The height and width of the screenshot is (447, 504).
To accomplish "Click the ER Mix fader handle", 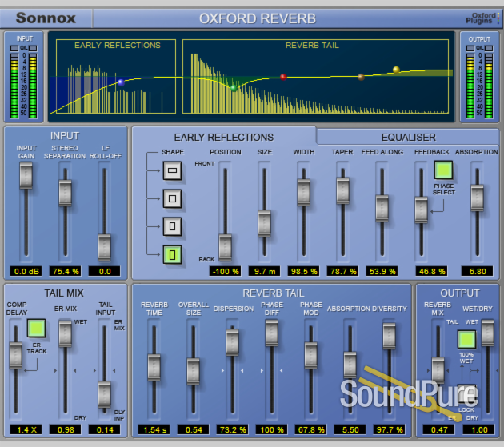I will point(66,333).
